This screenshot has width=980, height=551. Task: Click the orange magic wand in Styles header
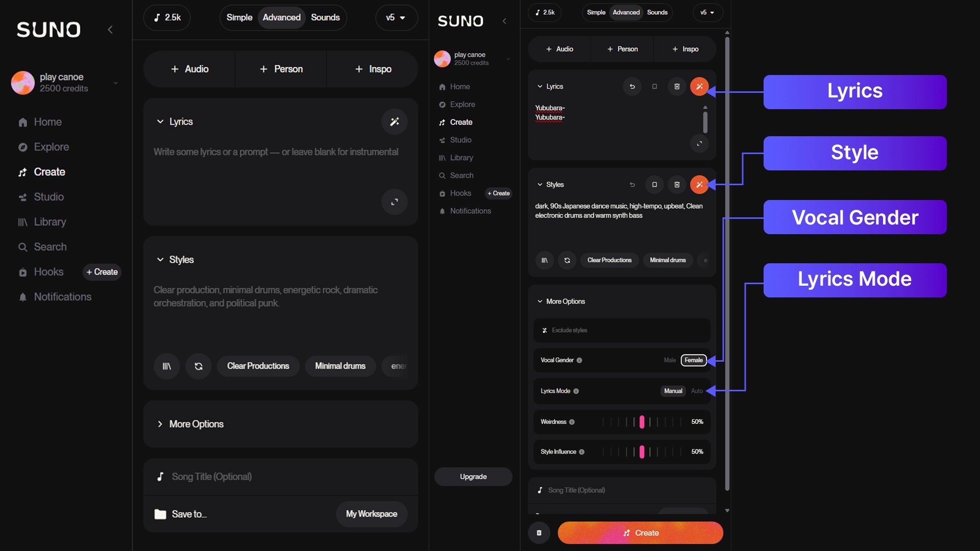(699, 184)
